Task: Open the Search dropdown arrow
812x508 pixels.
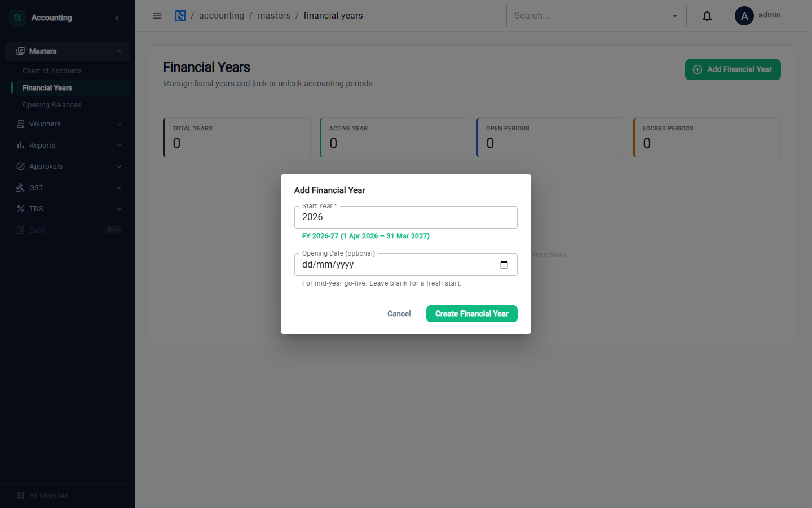Action: tap(675, 16)
